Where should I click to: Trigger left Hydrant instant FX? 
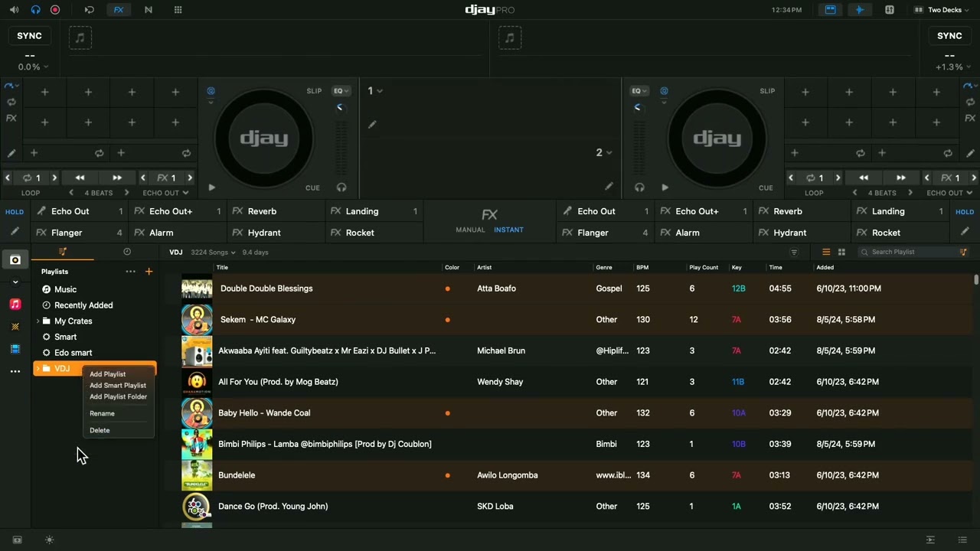coord(276,233)
